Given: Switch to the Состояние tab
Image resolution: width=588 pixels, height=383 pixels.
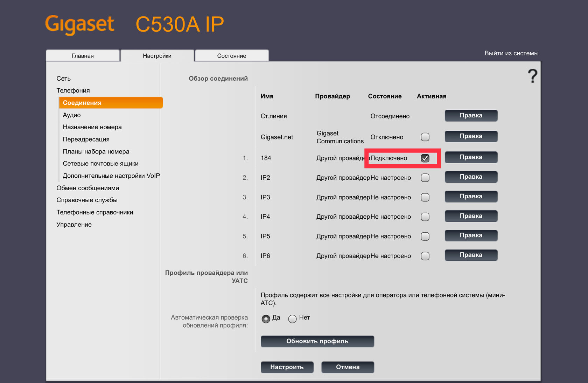Looking at the screenshot, I should coord(231,56).
